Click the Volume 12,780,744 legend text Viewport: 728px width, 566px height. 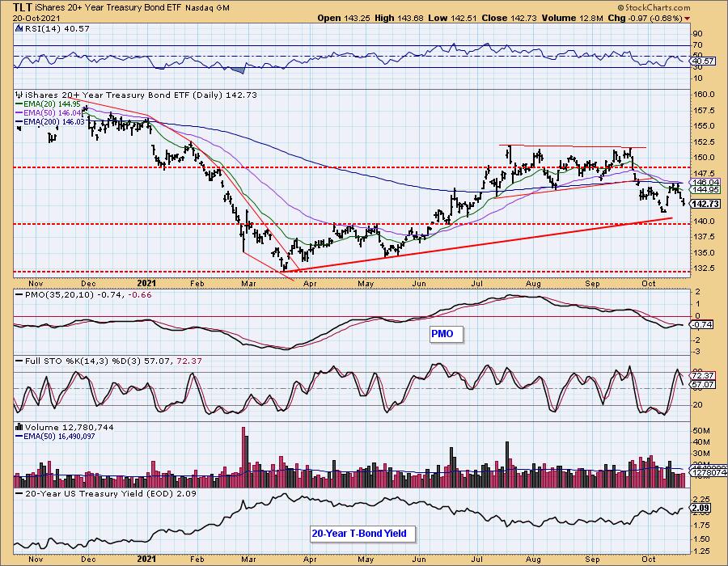[x=70, y=427]
